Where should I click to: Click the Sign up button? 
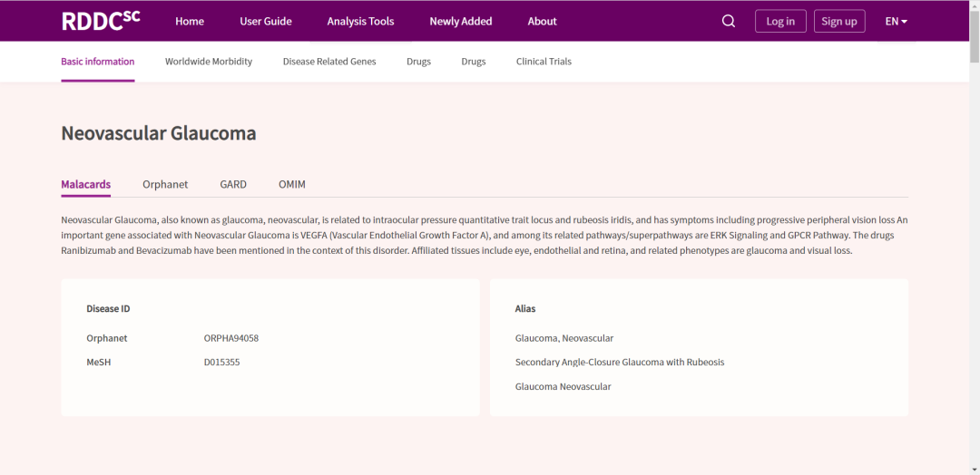tap(838, 21)
